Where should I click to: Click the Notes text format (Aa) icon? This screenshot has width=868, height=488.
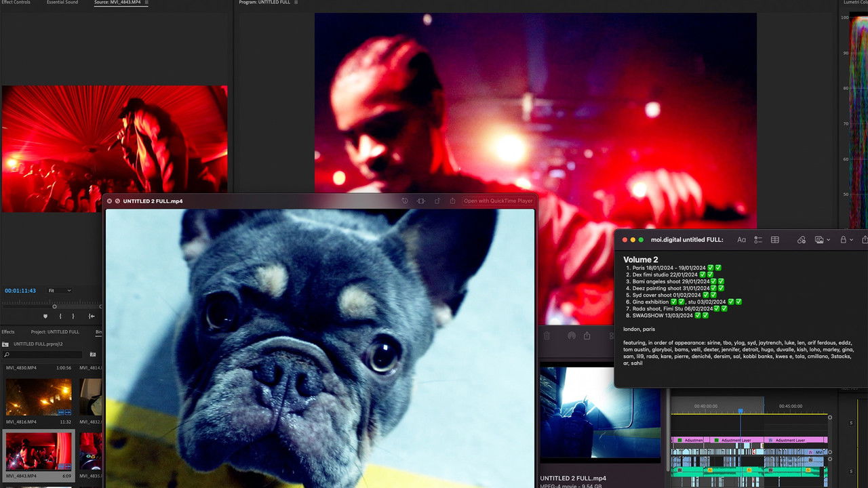[741, 240]
